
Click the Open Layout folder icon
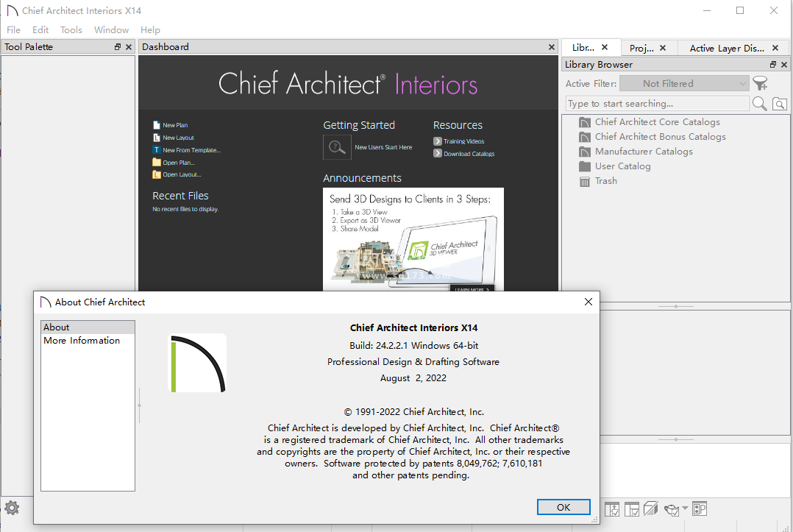pyautogui.click(x=156, y=174)
